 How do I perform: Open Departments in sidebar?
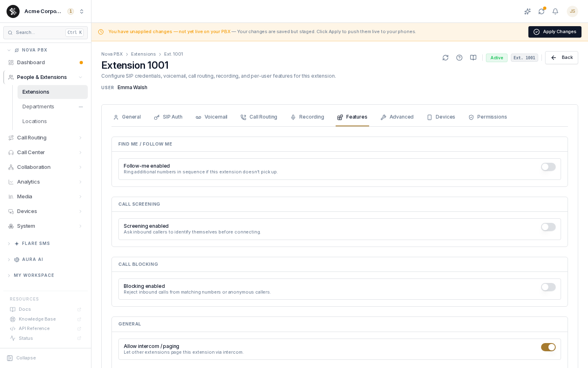[53, 107]
